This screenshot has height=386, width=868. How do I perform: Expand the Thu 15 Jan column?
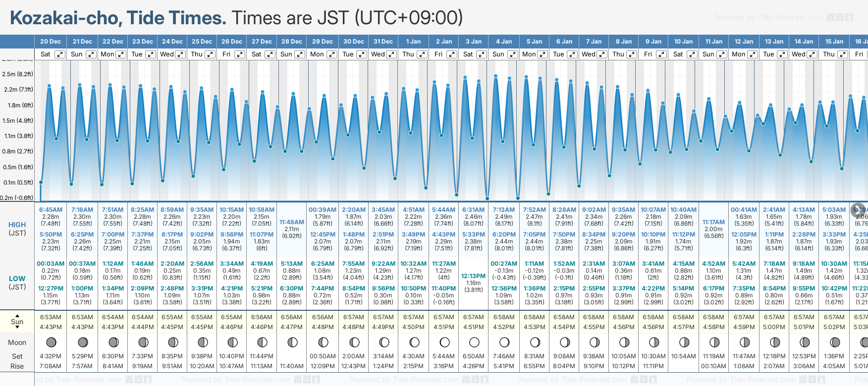coord(842,54)
